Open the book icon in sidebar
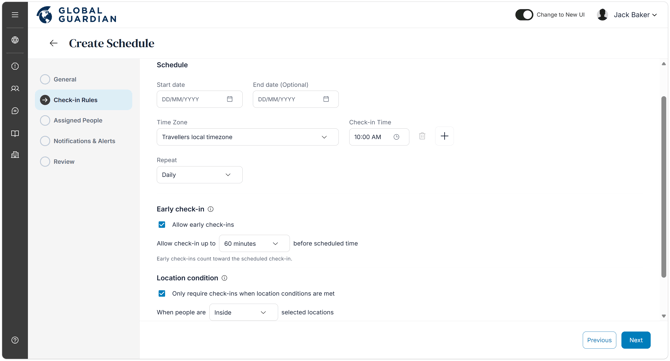This screenshot has width=670, height=361. pos(15,134)
